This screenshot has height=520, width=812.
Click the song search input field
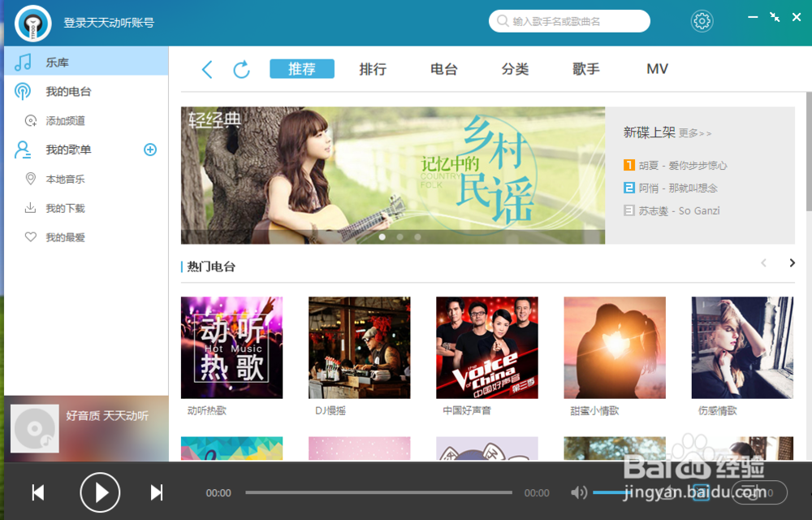click(569, 21)
